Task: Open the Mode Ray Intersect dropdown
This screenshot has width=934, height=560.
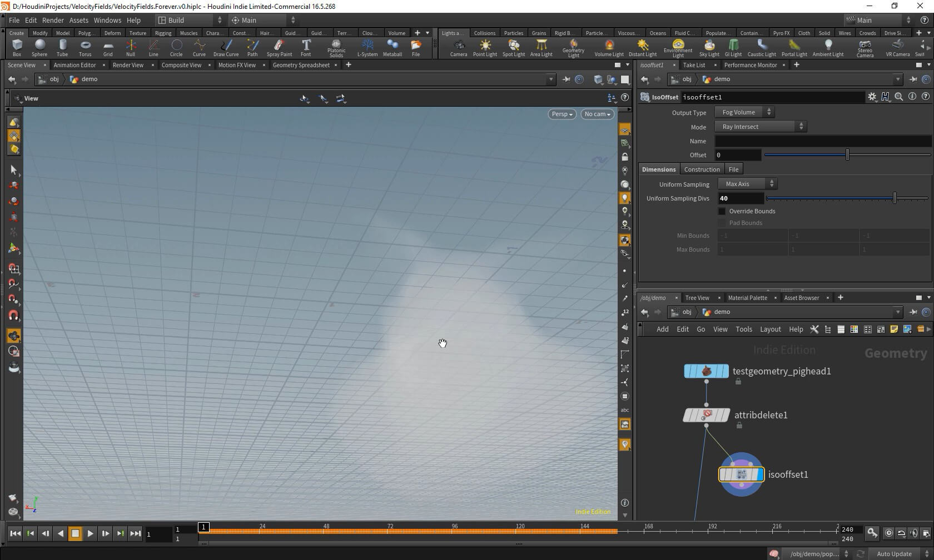Action: click(760, 127)
